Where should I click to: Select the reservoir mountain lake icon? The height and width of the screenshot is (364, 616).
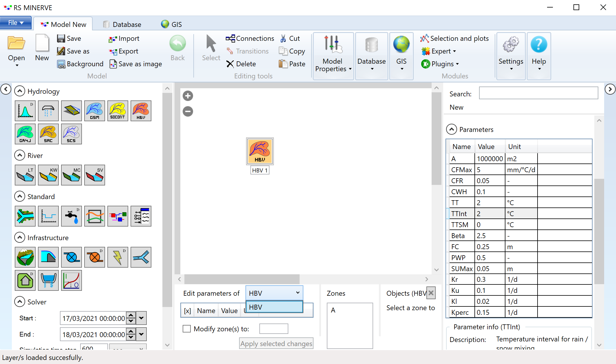point(25,257)
